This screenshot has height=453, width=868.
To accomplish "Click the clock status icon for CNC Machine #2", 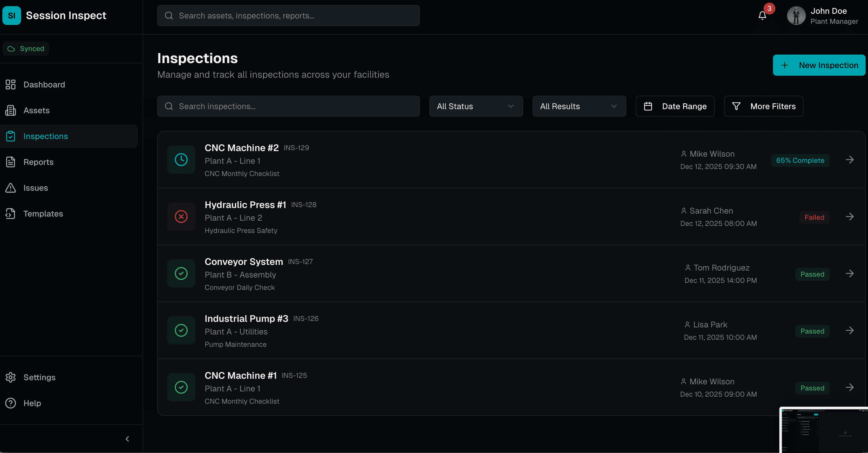I will (181, 159).
